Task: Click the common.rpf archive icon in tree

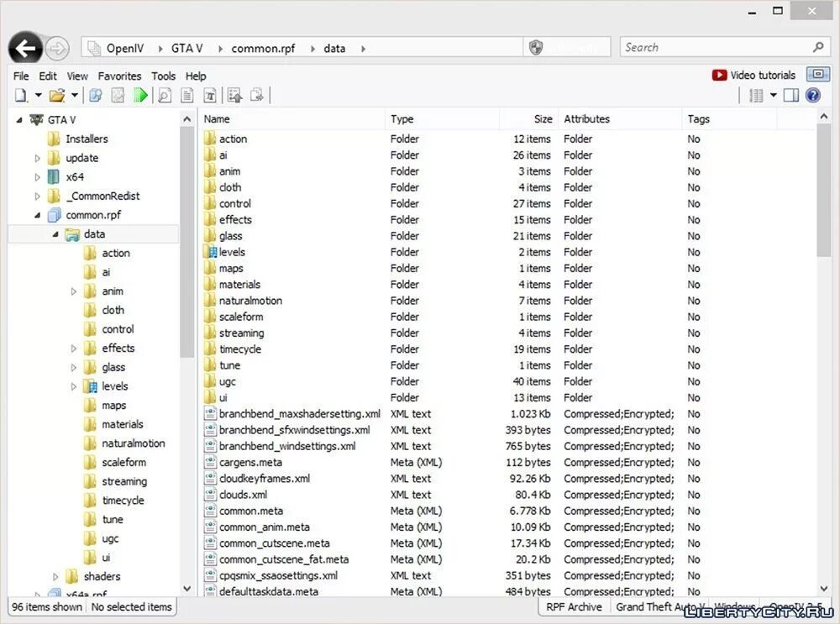Action: coord(54,215)
